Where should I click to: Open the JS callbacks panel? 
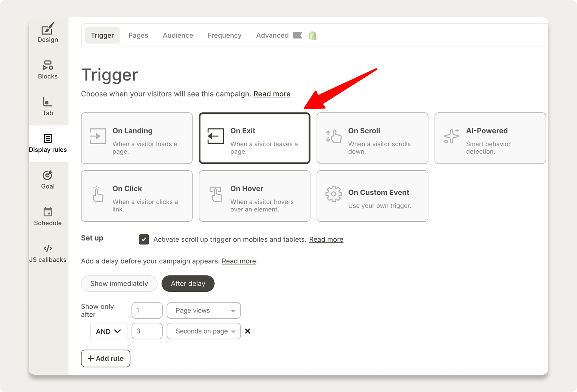coord(47,253)
